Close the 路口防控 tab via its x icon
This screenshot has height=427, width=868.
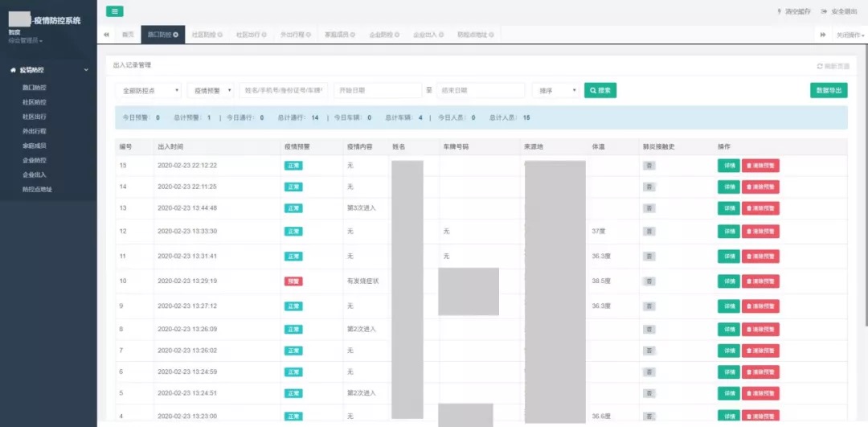(176, 35)
